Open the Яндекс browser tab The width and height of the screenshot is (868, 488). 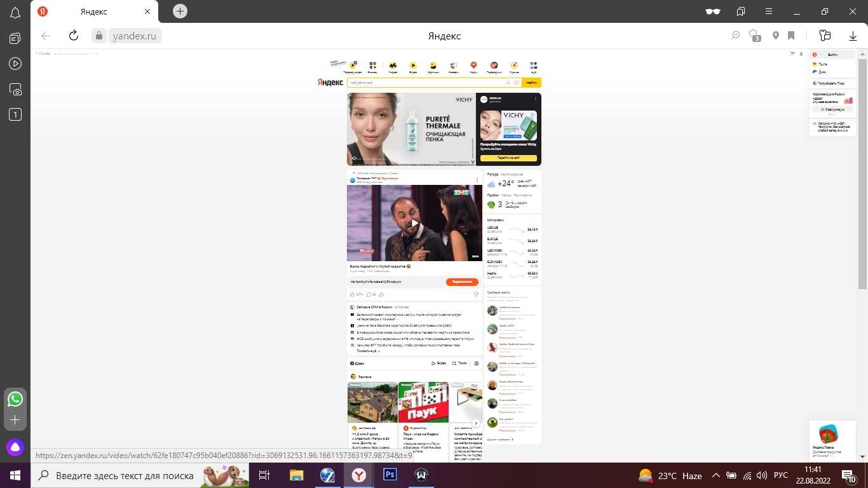(x=93, y=11)
